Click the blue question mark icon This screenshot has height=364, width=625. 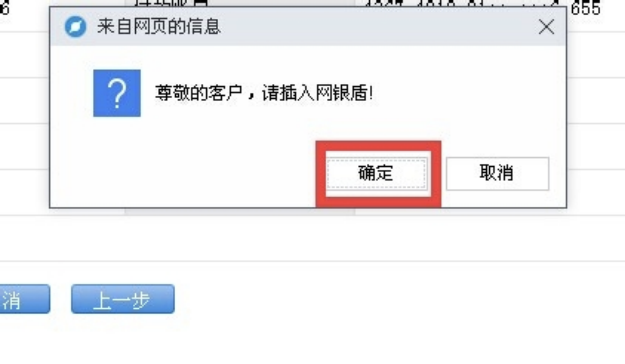pos(117,93)
